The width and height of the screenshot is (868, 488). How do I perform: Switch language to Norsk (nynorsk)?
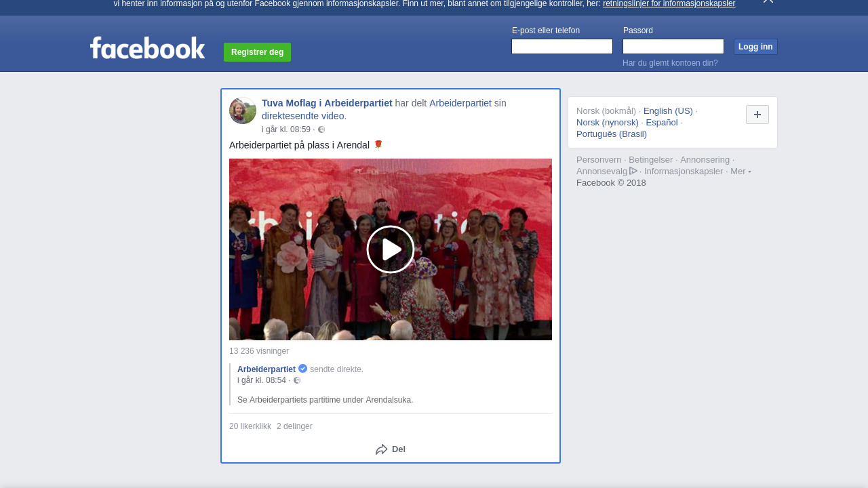coord(608,123)
